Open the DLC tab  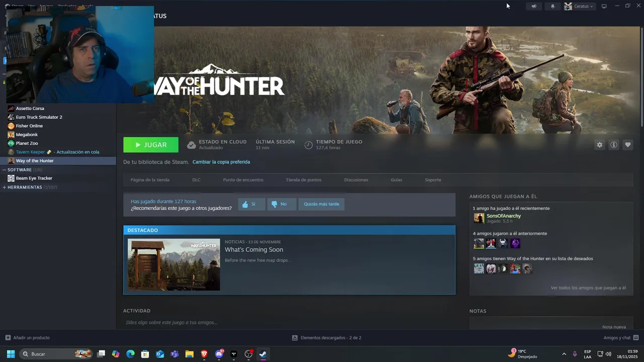196,180
